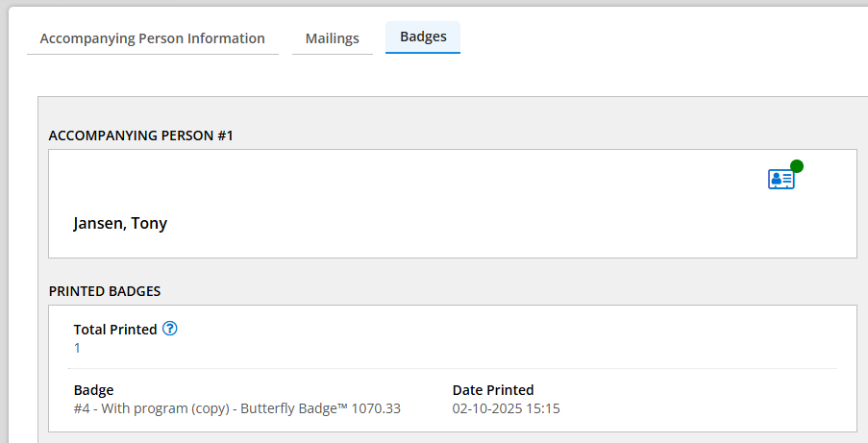This screenshot has height=443, width=868.
Task: Open the Total Printed help question mark
Action: 170,329
